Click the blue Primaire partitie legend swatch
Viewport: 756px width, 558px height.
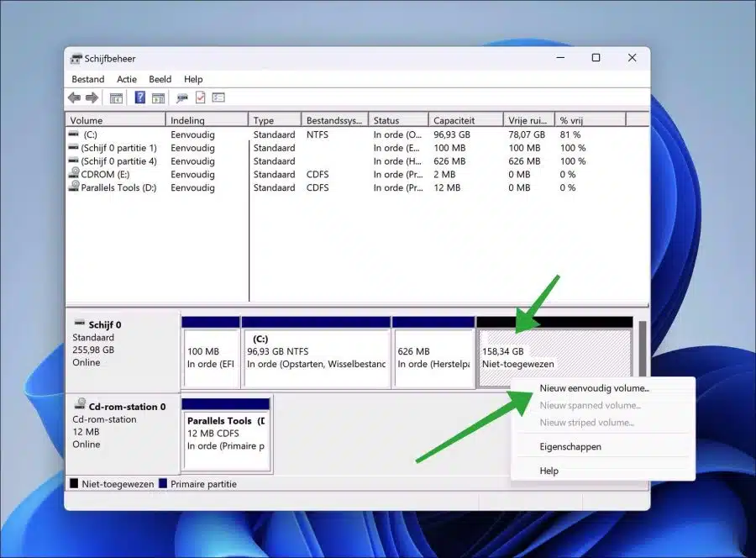(163, 483)
